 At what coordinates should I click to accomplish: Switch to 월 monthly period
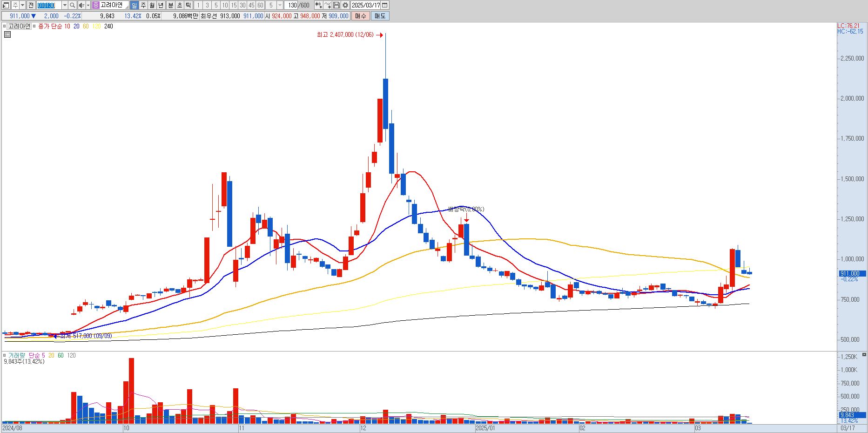[152, 5]
